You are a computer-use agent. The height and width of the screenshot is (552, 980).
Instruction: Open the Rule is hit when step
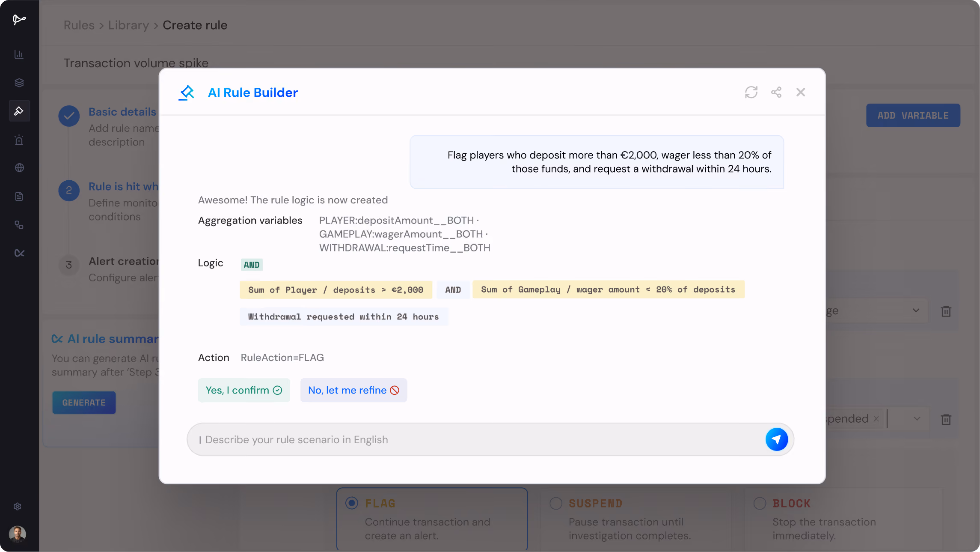123,186
